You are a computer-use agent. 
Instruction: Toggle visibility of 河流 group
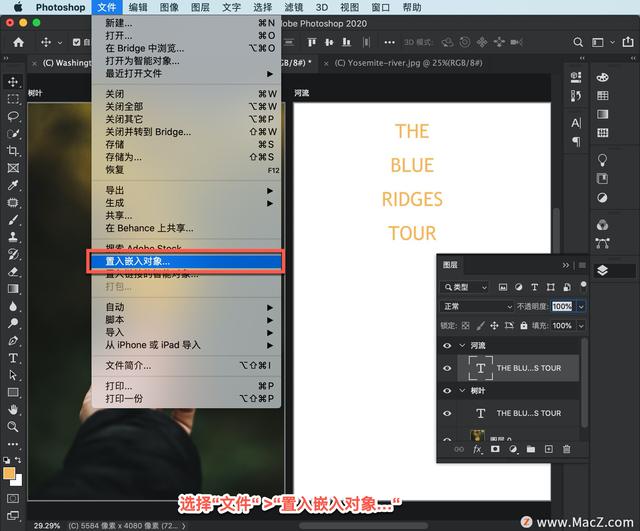[x=447, y=346]
